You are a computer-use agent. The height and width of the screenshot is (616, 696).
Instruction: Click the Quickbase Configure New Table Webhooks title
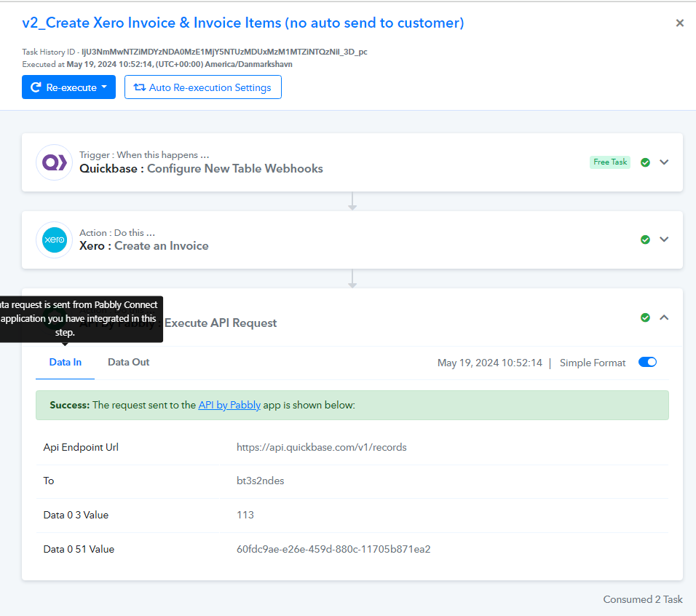(x=201, y=169)
